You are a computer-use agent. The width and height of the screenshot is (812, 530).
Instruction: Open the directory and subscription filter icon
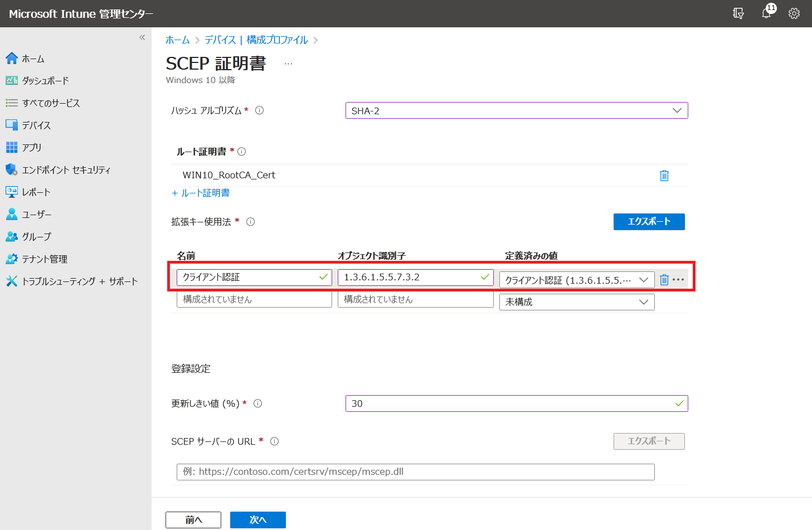click(x=738, y=13)
